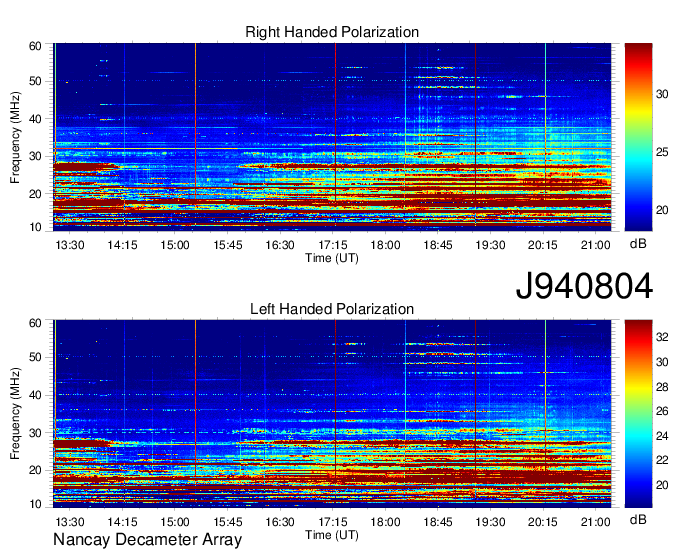This screenshot has height=552, width=680.
Task: Click the 32 value on Left Handed color bar scale
Action: pyautogui.click(x=662, y=337)
